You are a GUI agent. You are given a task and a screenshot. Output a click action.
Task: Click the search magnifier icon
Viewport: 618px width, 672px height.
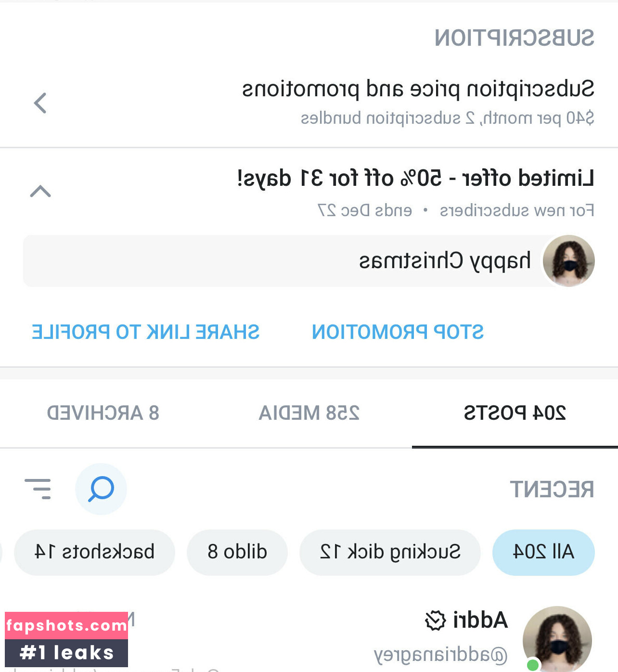click(x=101, y=489)
